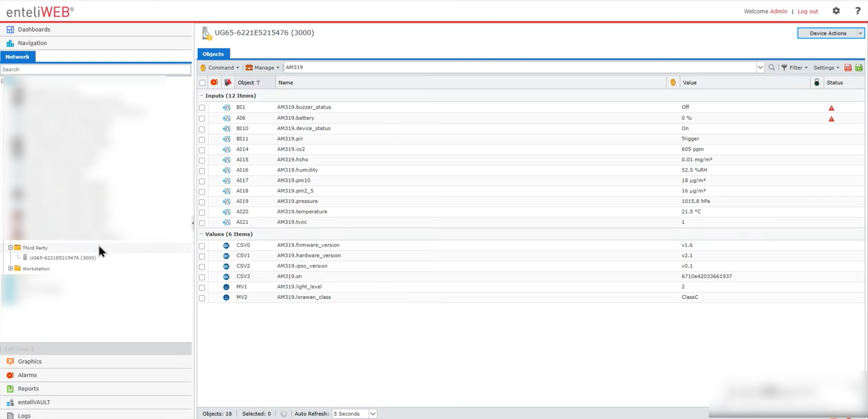Click the input icon for AI20
The height and width of the screenshot is (419, 868).
point(226,212)
